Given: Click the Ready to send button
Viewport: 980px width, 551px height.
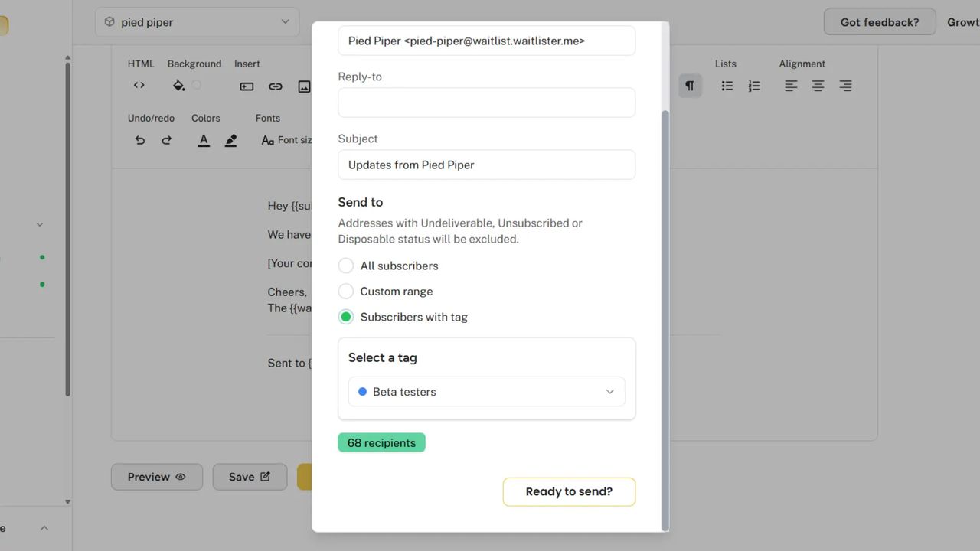Looking at the screenshot, I should 569,491.
